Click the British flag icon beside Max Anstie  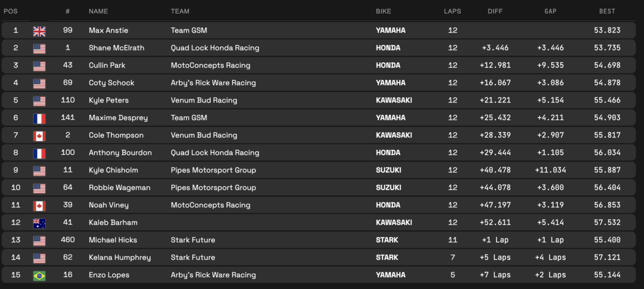tap(39, 31)
